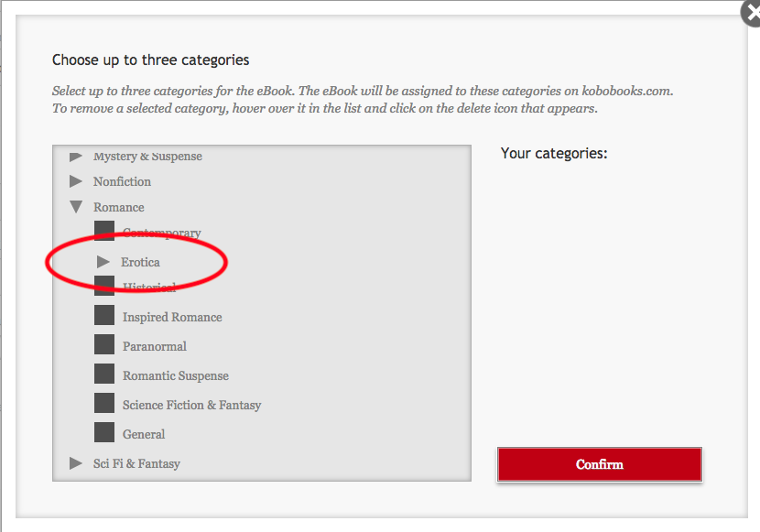Collapse the Romance category triangle
This screenshot has height=532, width=760.
pos(76,207)
